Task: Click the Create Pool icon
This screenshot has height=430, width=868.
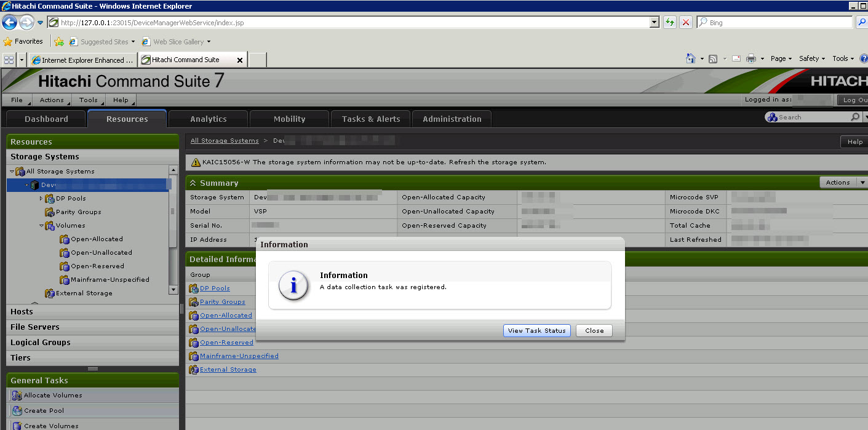Action: tap(17, 411)
